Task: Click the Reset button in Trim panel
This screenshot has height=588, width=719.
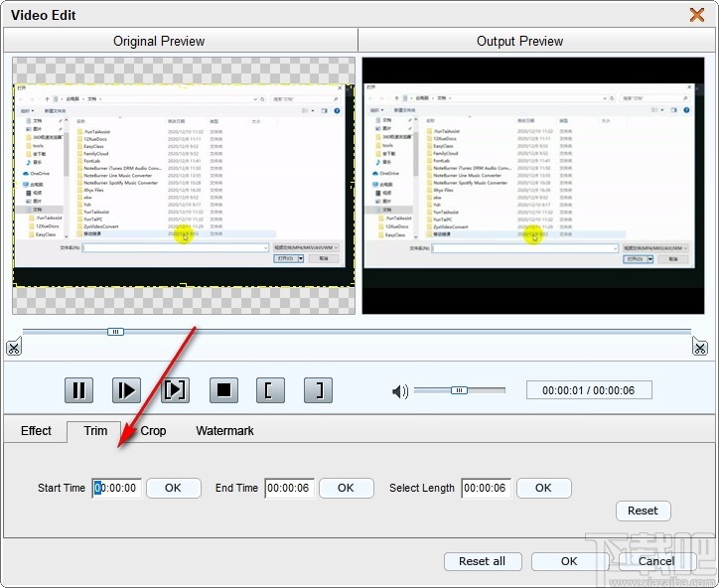Action: [x=644, y=511]
